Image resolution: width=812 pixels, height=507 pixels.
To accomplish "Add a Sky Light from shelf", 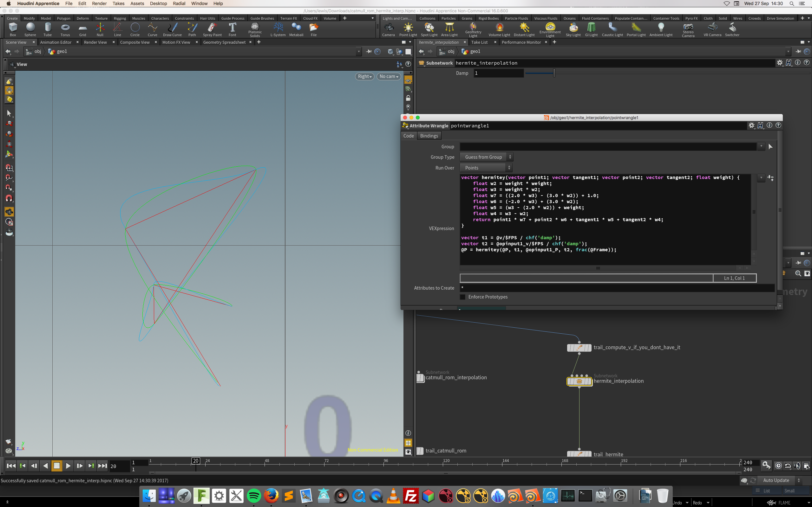I will point(573,29).
